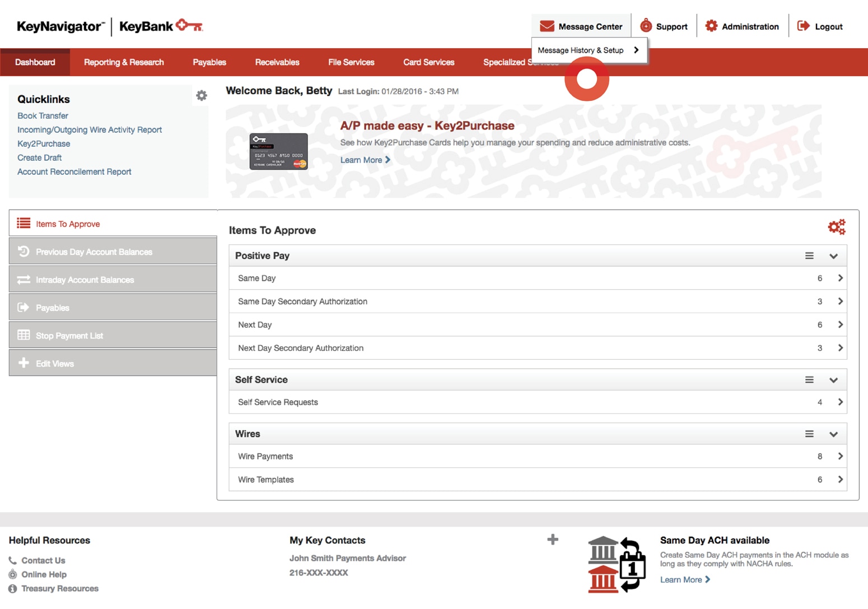The height and width of the screenshot is (609, 868).
Task: Click the Support lifebuoy icon
Action: pos(646,26)
